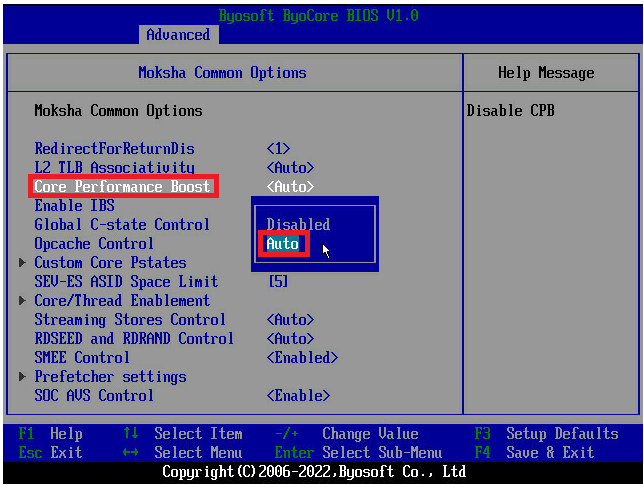This screenshot has height=487, width=644.
Task: Click the Disable CPB help text
Action: click(511, 110)
